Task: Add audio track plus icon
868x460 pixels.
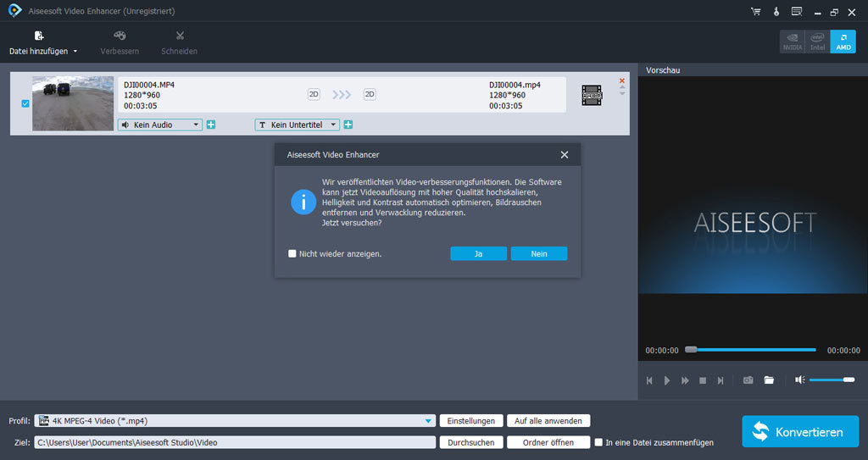Action: point(211,125)
